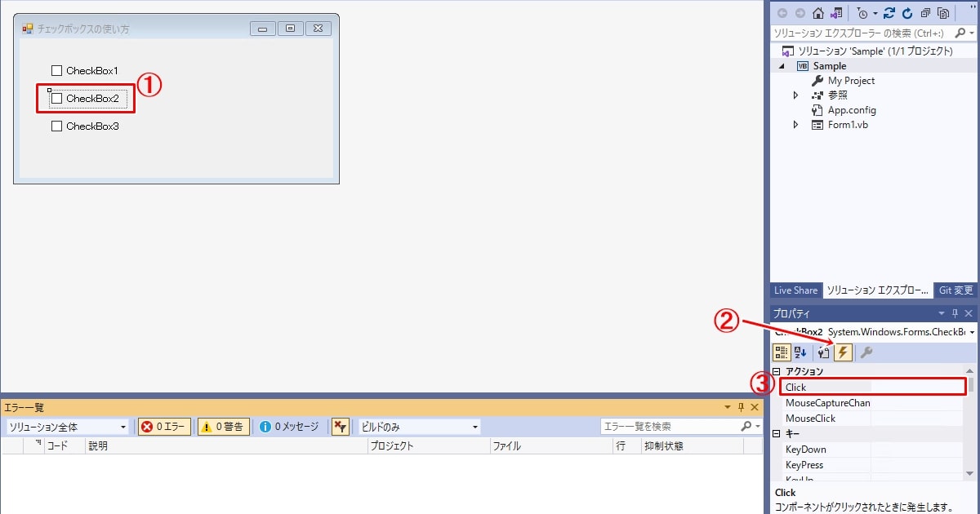This screenshot has width=980, height=514.
Task: Open the Properties panel window options dropdown arrow
Action: (x=942, y=314)
